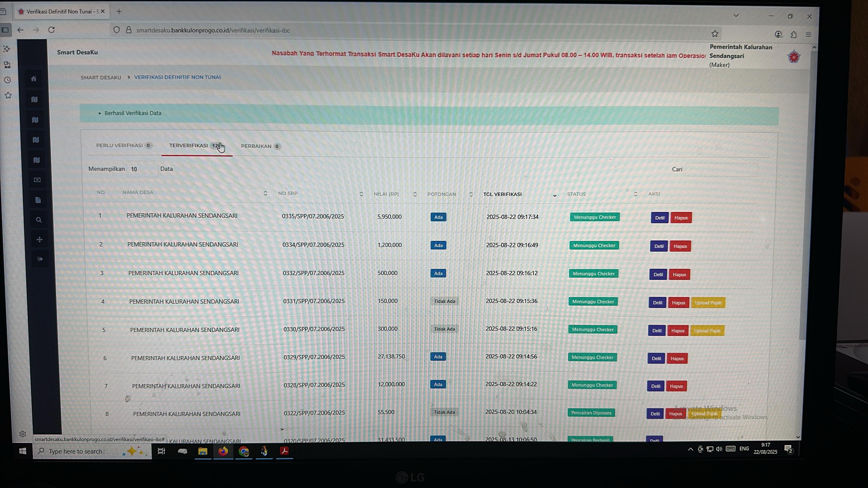Click the volume icon in the system tray

pos(719,449)
